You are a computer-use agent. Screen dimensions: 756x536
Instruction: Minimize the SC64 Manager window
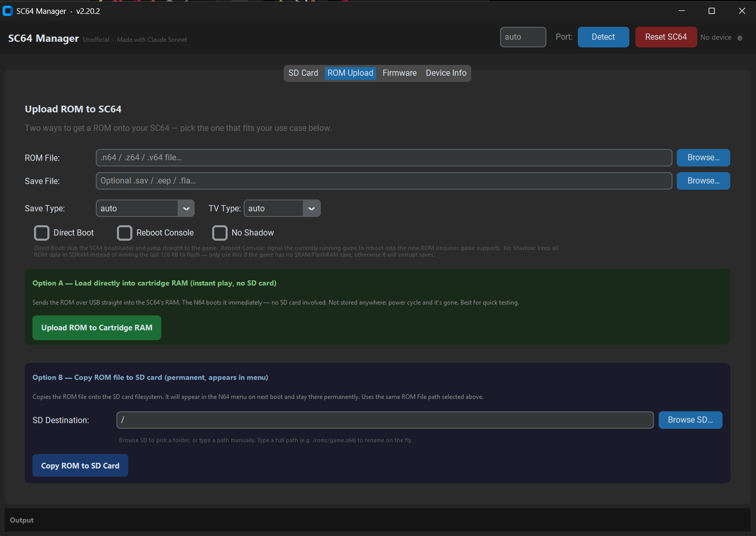click(682, 11)
